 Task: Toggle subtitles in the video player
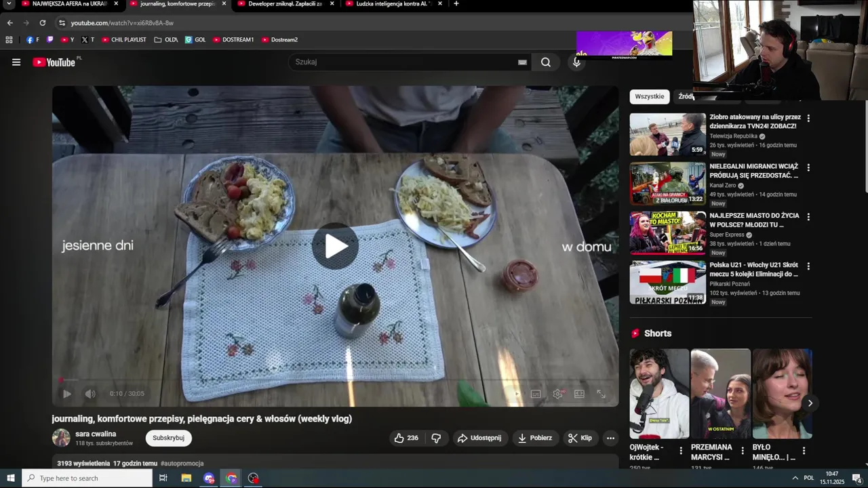point(536,394)
